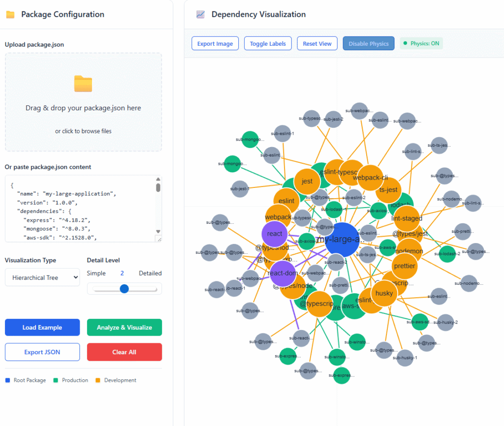The height and width of the screenshot is (426, 504).
Task: Click the react-dom node
Action: point(283,274)
